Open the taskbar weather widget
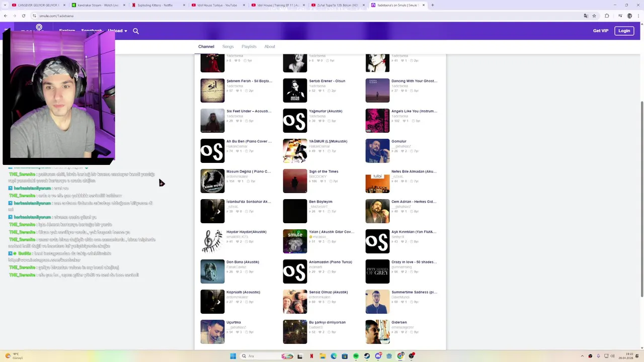Viewport: 644px width, 362px height. [x=14, y=356]
